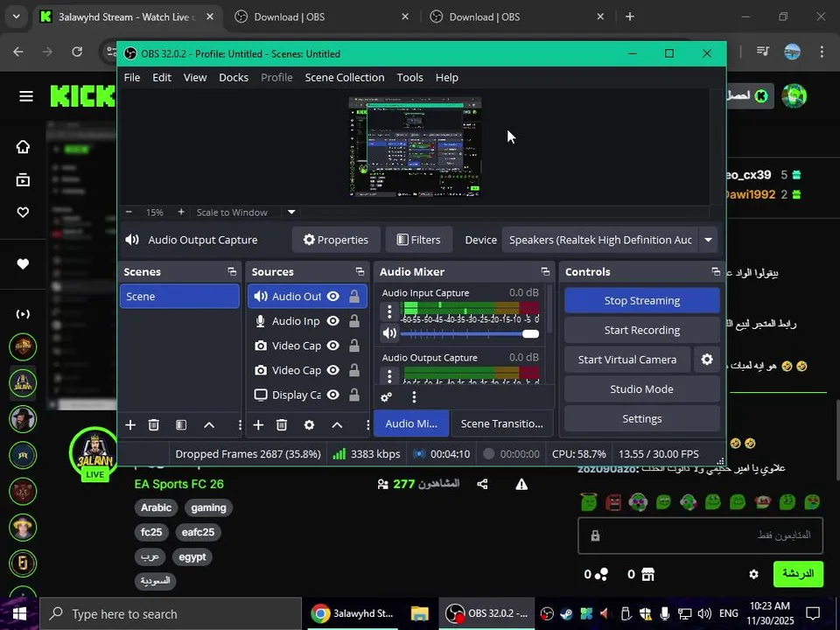Open Kick chat settings gear
This screenshot has width=840, height=630.
point(753,574)
